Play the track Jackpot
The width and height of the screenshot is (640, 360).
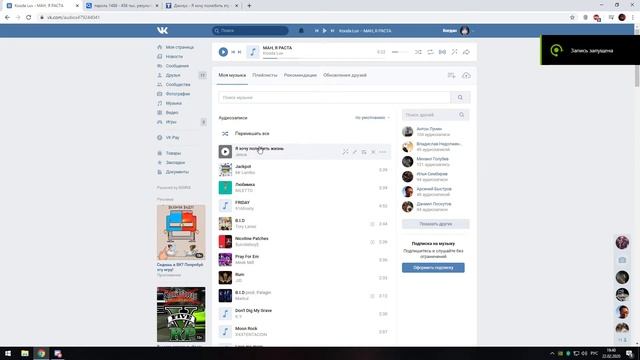(225, 169)
